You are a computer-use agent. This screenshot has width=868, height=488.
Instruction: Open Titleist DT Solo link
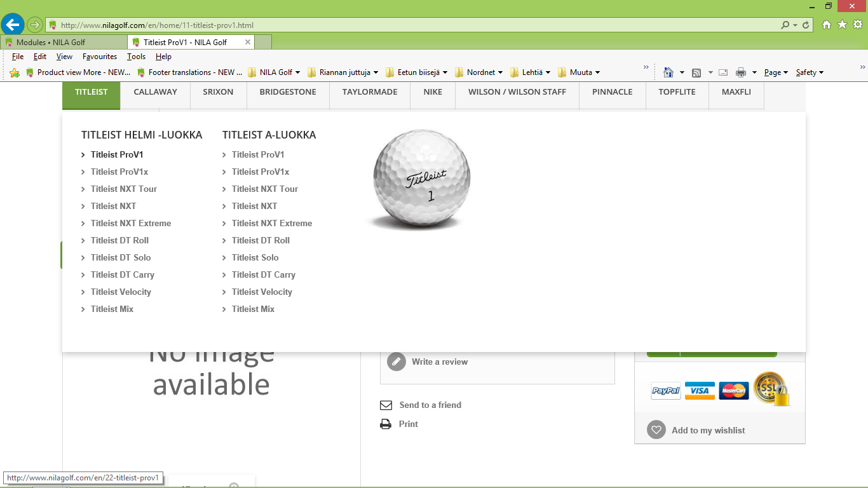pyautogui.click(x=121, y=257)
